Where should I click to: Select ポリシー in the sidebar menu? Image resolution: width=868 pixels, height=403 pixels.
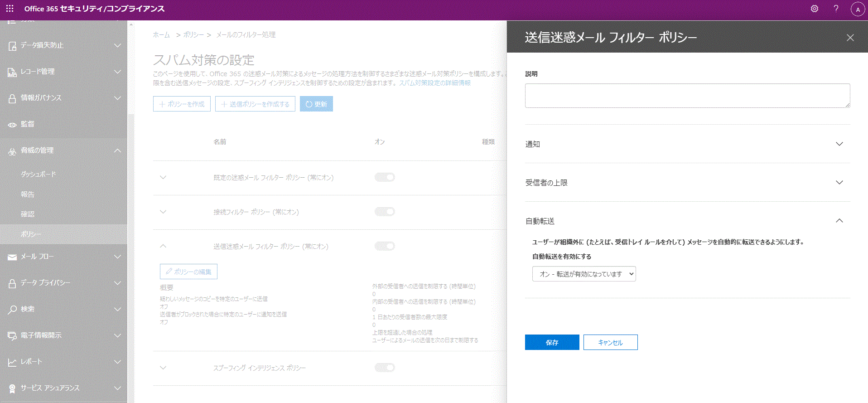(31, 234)
